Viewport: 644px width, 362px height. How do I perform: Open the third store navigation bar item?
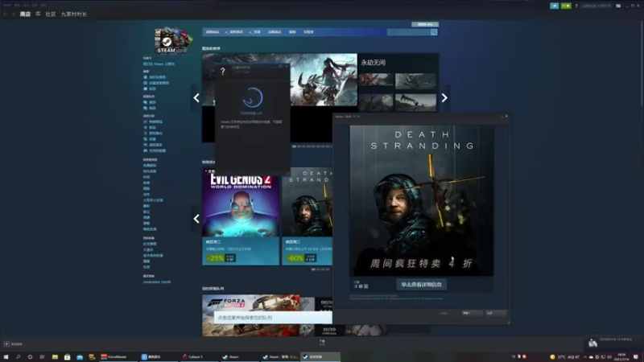pos(255,32)
